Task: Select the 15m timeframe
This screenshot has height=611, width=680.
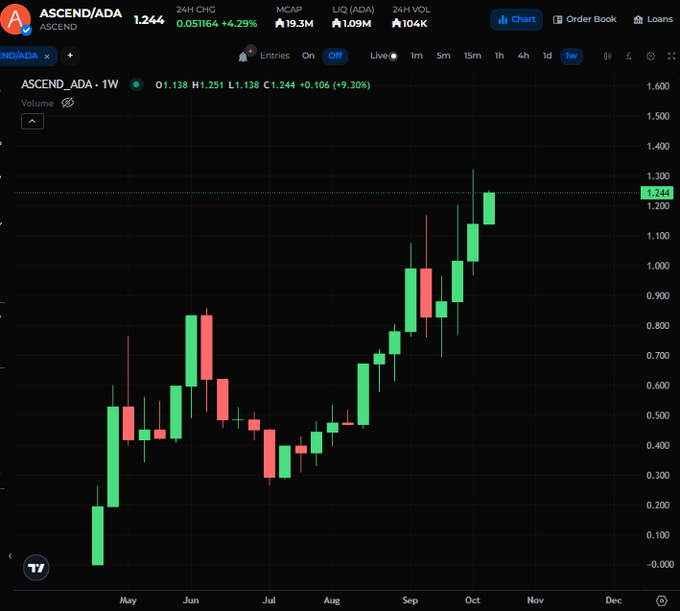Action: point(472,56)
